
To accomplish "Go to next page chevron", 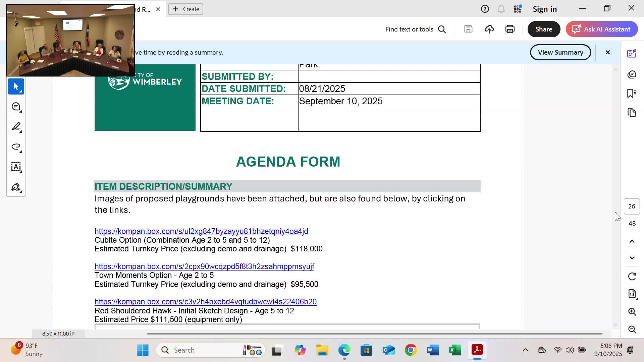I will pyautogui.click(x=632, y=258).
